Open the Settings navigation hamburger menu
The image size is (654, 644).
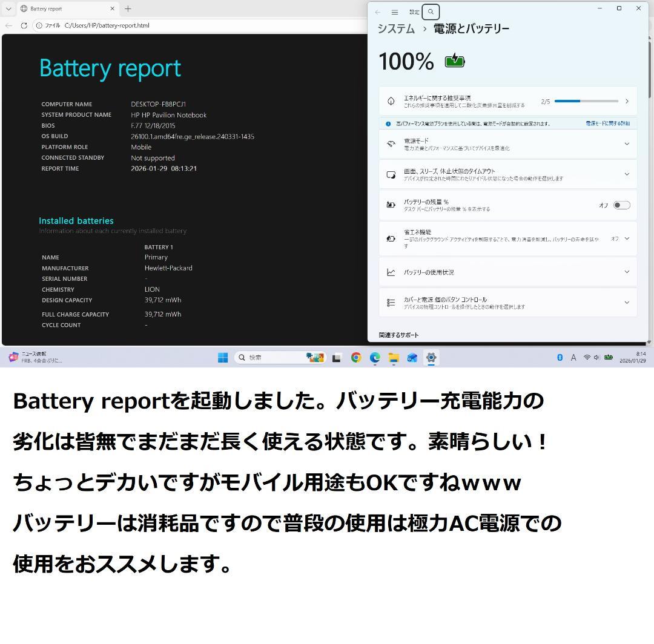click(x=394, y=11)
